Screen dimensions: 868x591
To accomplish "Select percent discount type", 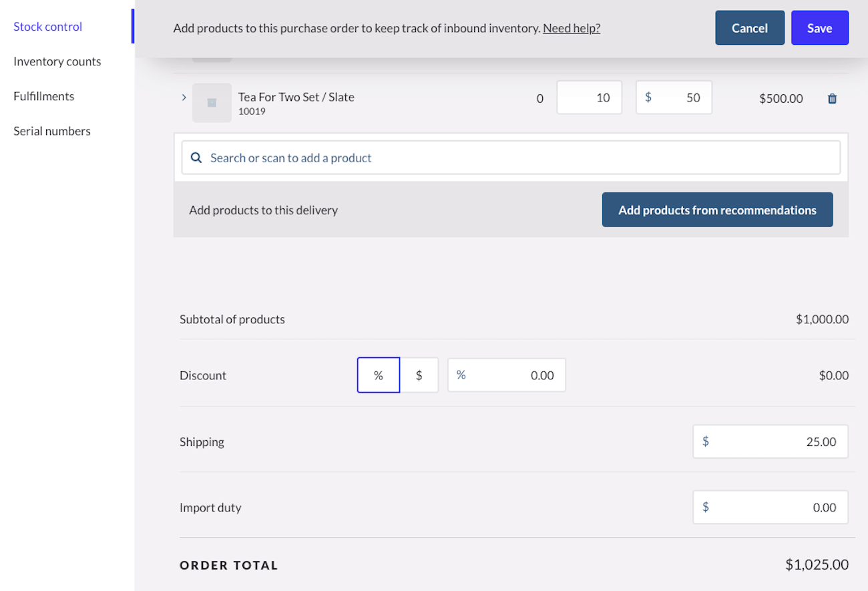I will point(379,375).
